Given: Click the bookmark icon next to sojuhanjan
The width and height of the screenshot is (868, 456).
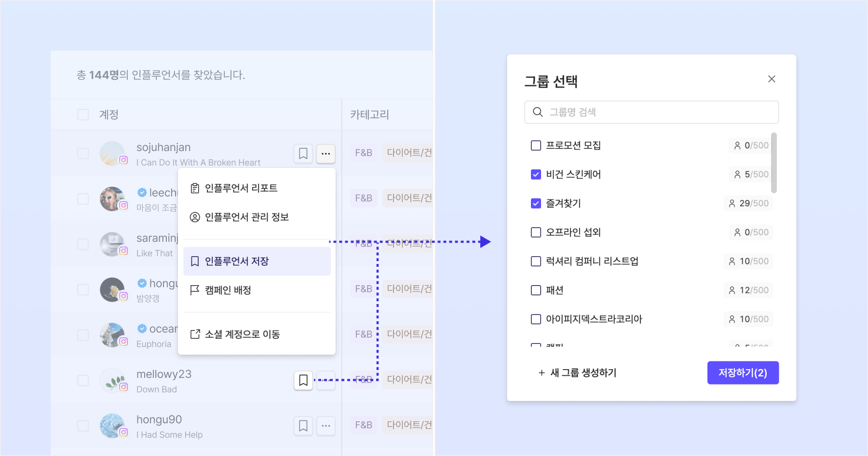Looking at the screenshot, I should click(x=303, y=153).
